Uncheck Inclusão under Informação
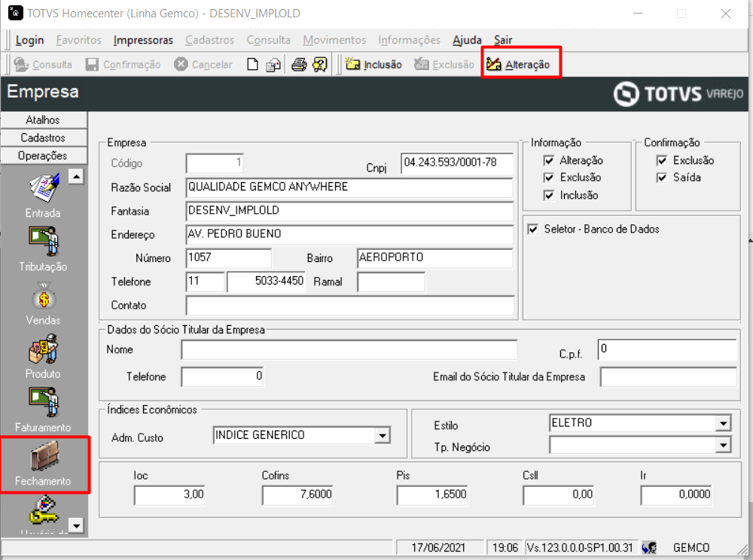 point(548,195)
